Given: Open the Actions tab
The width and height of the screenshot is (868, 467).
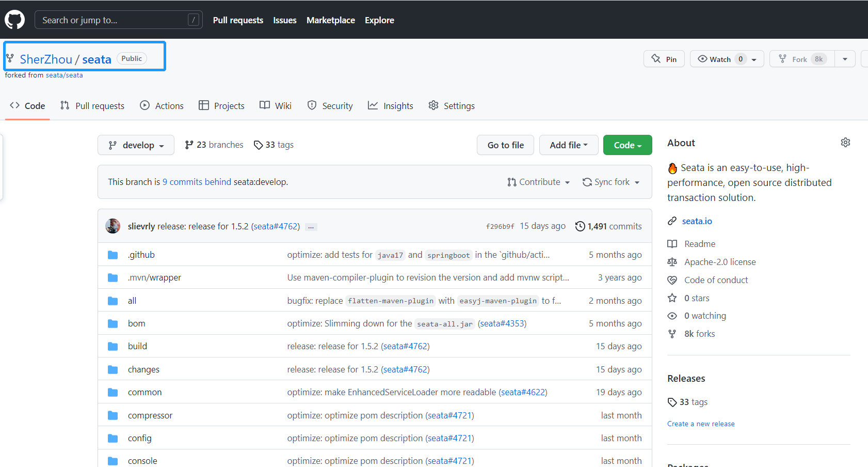Looking at the screenshot, I should pos(162,106).
